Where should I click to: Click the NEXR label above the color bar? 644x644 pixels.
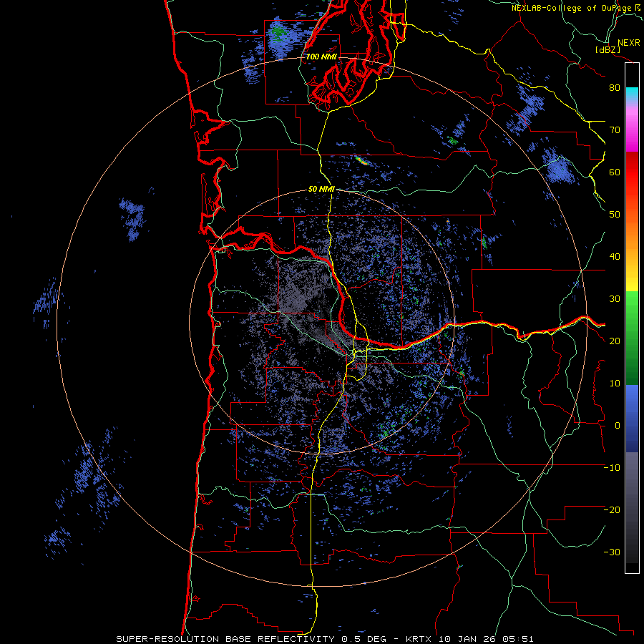[x=628, y=43]
